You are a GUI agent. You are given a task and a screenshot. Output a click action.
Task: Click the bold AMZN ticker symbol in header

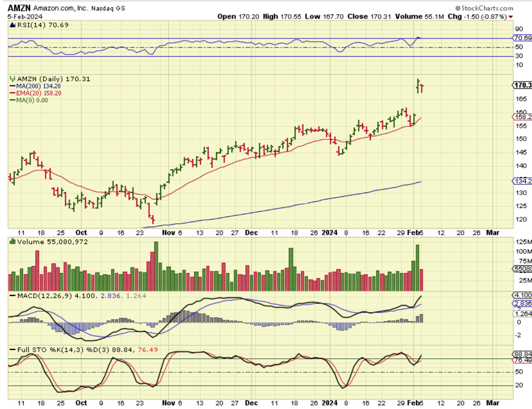coord(19,8)
